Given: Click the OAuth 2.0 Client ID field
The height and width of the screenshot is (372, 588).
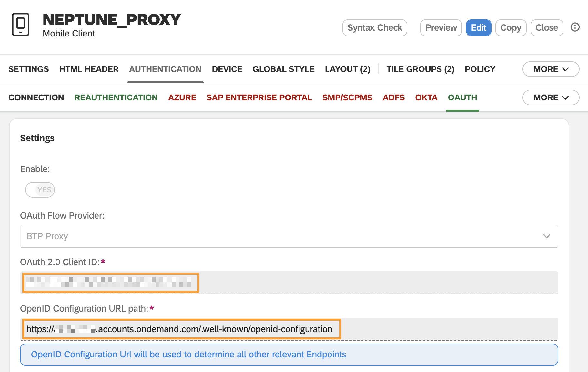Looking at the screenshot, I should click(x=110, y=283).
